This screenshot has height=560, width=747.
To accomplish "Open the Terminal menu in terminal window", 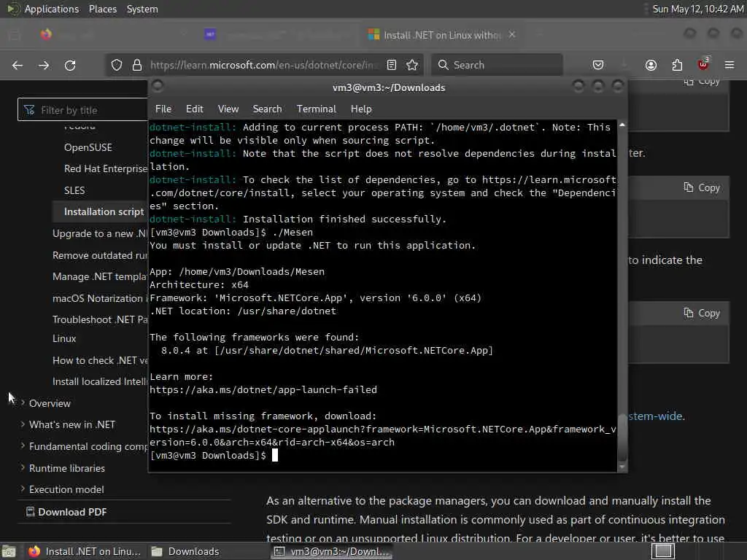I will tap(317, 109).
